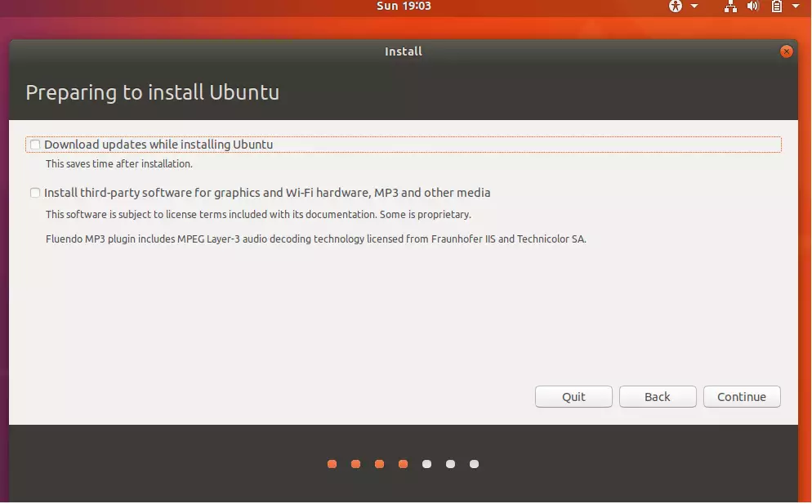Open the clock showing Sun 19:03
Viewport: 812px width, 504px height.
(x=404, y=7)
